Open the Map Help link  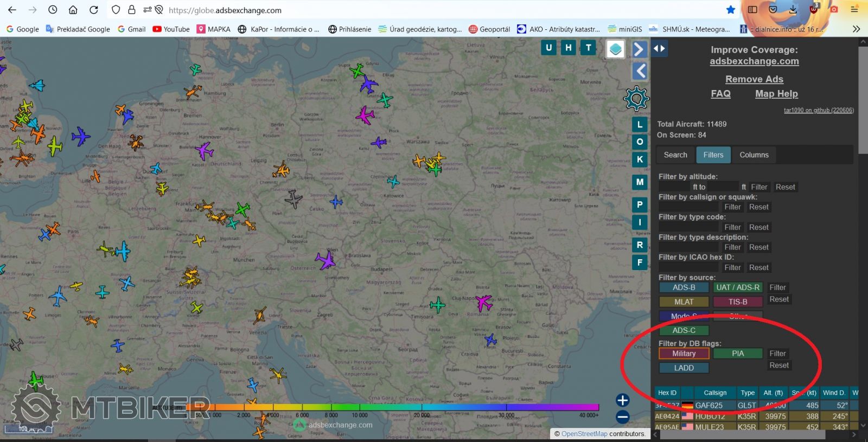tap(776, 94)
